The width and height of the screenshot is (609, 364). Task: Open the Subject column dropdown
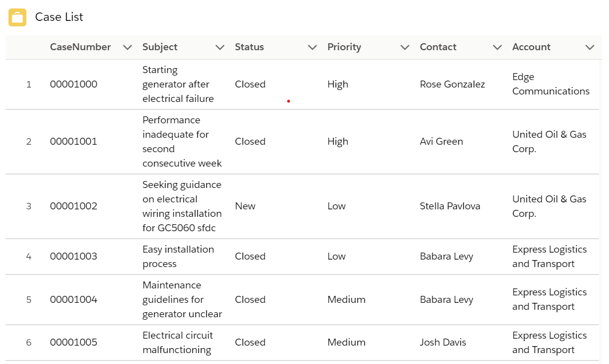point(220,47)
